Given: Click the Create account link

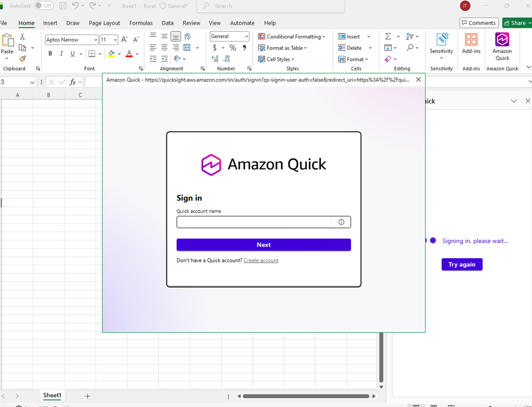Looking at the screenshot, I should pos(261,261).
